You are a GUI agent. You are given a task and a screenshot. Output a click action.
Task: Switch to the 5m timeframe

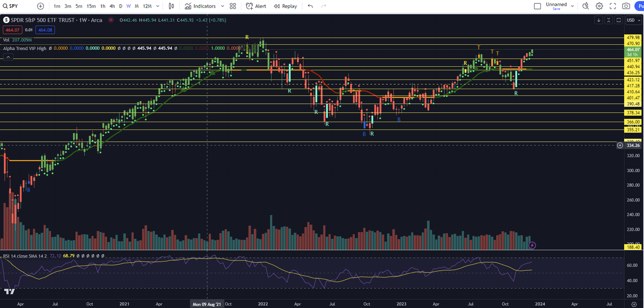(79, 6)
